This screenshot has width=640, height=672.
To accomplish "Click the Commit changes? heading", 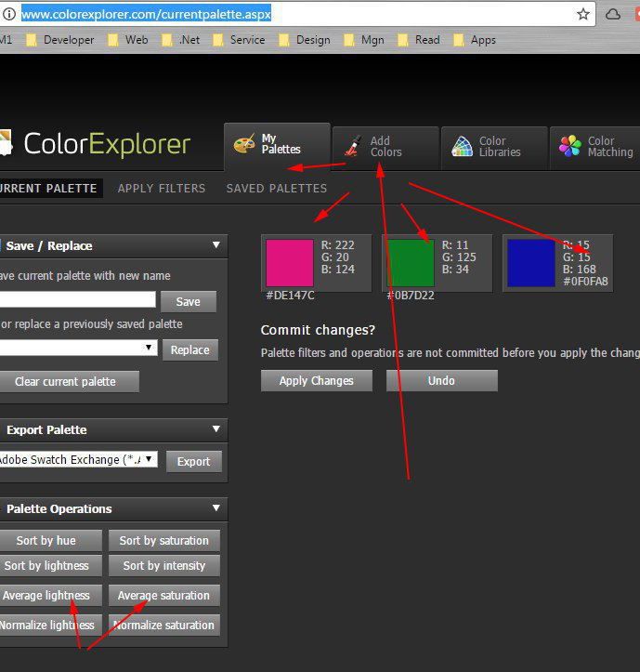I will (318, 330).
